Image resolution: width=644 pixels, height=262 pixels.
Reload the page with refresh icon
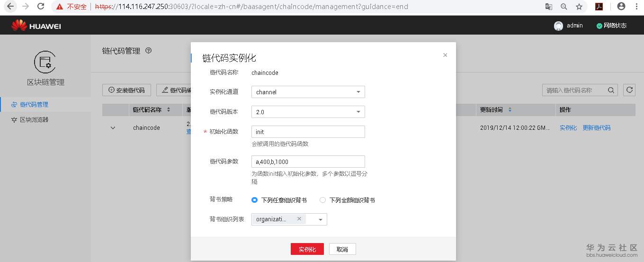tap(41, 7)
